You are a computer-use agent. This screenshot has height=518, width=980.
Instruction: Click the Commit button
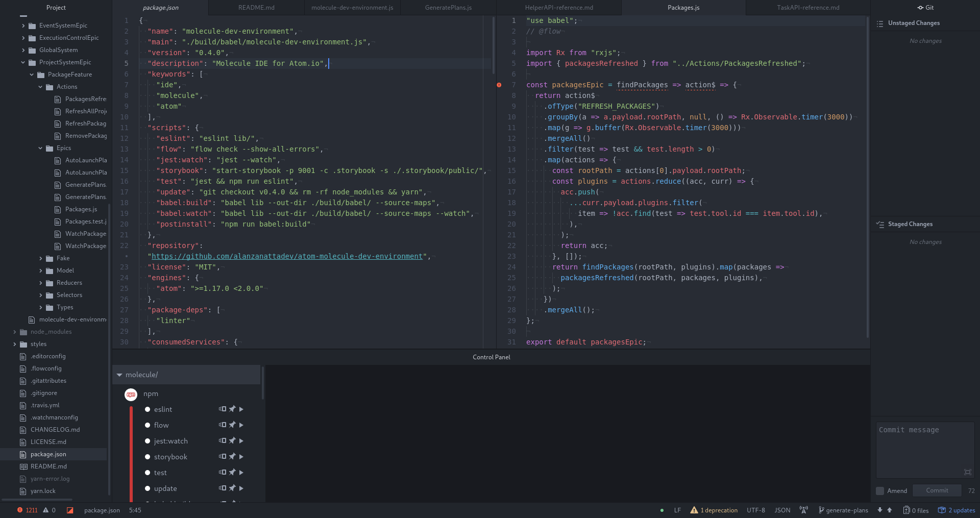click(x=937, y=490)
